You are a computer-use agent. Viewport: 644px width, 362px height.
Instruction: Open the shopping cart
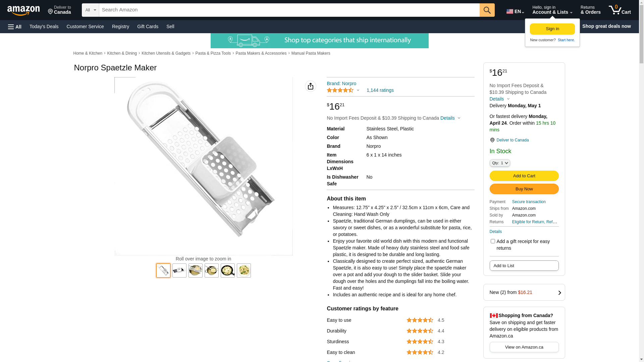click(620, 10)
